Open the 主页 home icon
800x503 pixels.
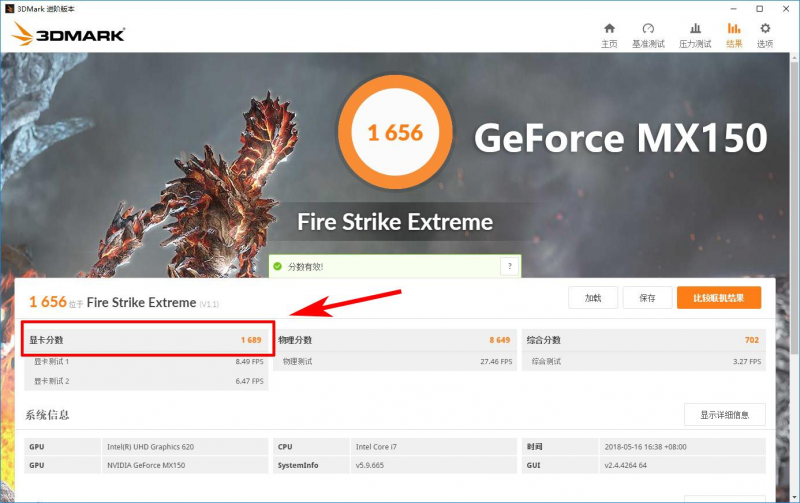click(x=609, y=29)
